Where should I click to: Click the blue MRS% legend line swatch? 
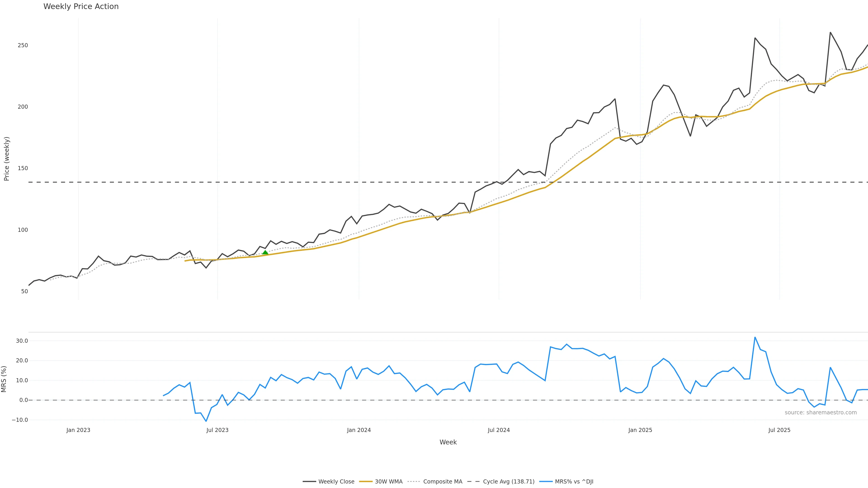545,482
